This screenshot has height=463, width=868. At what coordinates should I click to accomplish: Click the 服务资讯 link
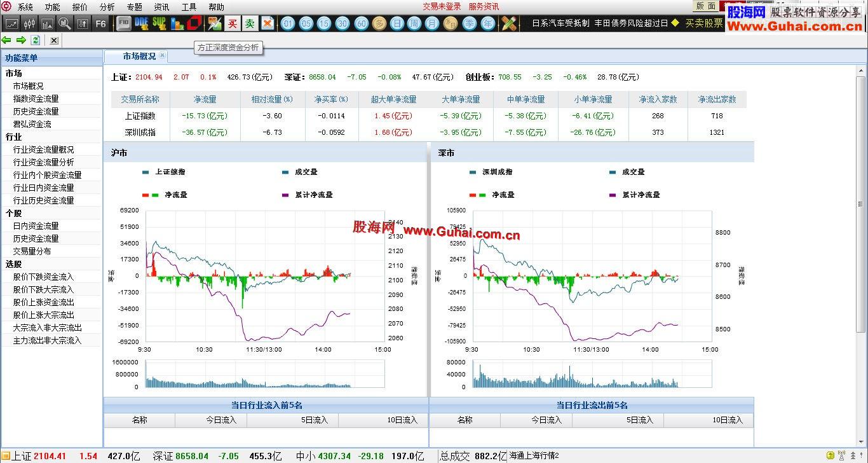point(484,6)
